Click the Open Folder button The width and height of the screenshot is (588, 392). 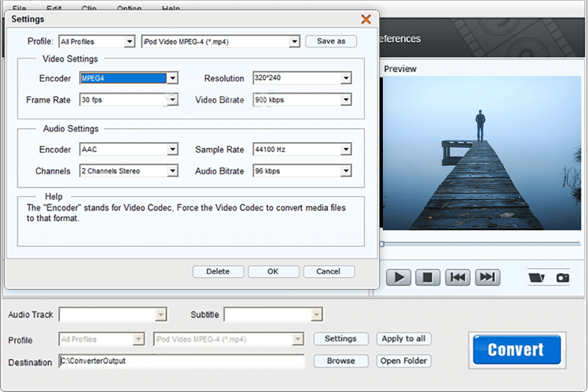pos(403,361)
